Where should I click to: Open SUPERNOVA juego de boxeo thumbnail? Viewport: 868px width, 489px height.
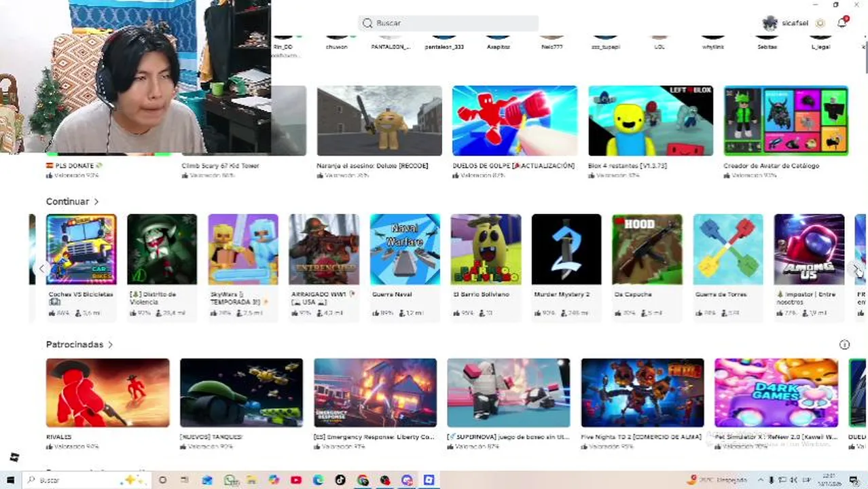click(x=509, y=393)
